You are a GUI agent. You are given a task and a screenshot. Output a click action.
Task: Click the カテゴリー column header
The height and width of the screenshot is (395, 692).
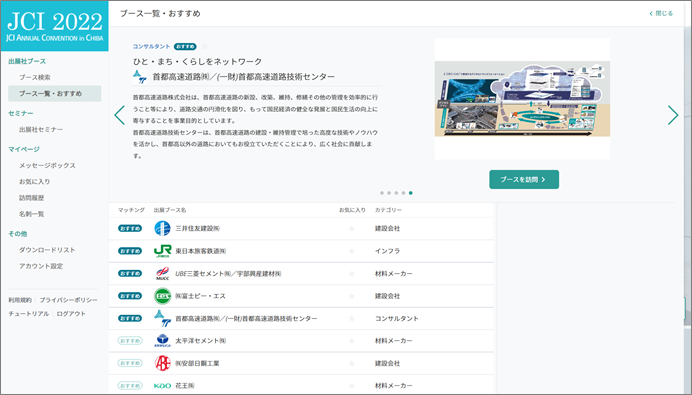click(388, 210)
